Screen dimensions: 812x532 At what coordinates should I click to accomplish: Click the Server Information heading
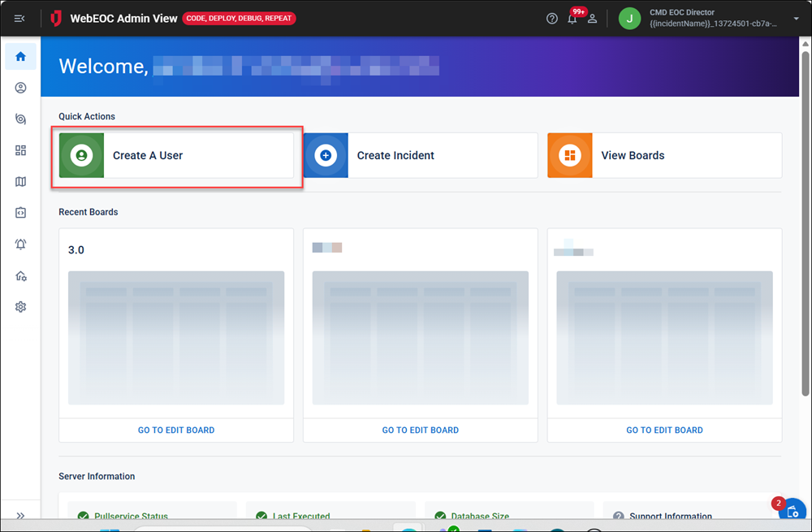click(x=97, y=476)
